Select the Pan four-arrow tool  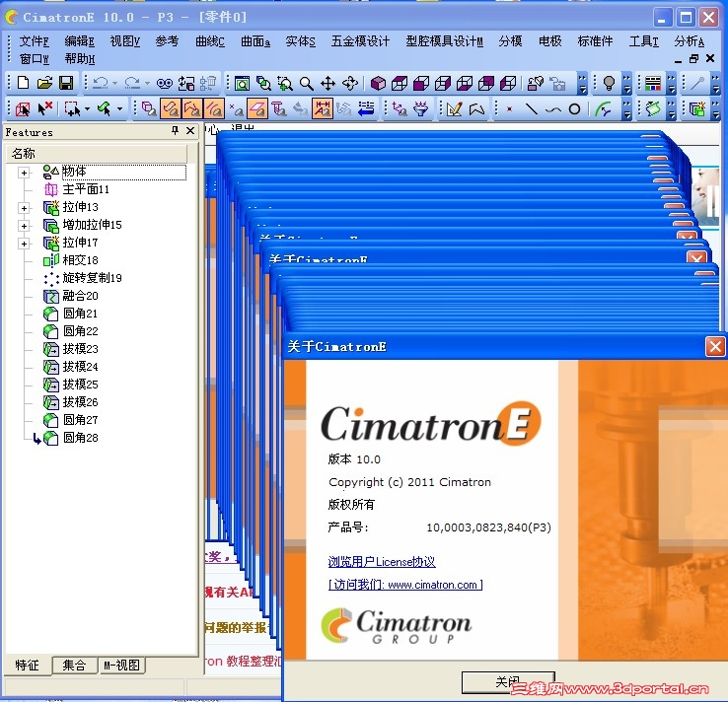(328, 84)
